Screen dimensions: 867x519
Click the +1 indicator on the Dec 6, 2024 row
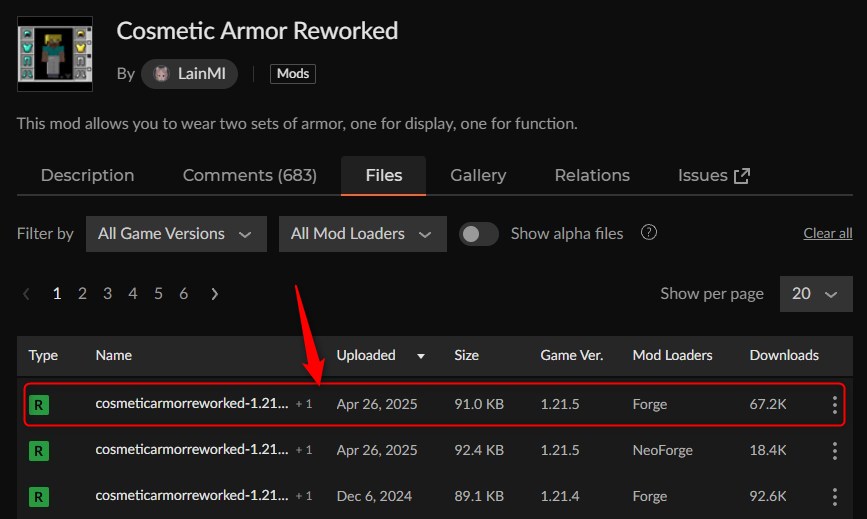pos(304,496)
